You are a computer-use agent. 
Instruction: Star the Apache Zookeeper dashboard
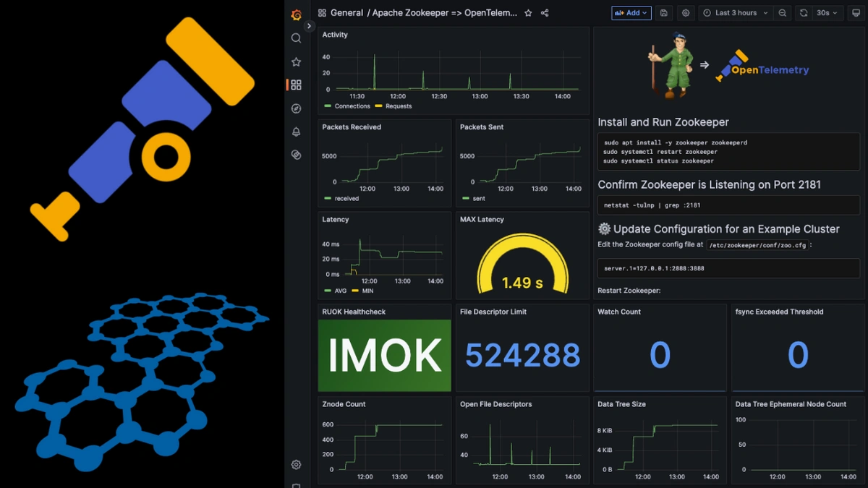[529, 12]
